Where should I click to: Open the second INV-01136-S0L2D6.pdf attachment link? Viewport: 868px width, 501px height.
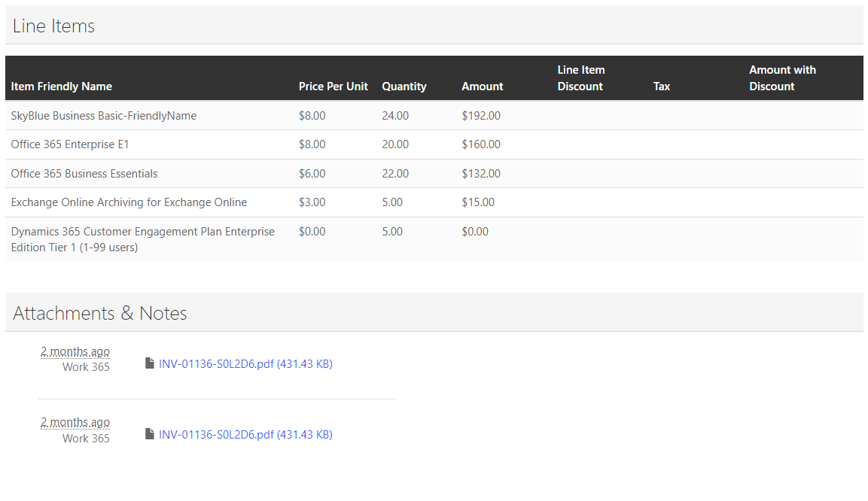tap(245, 435)
